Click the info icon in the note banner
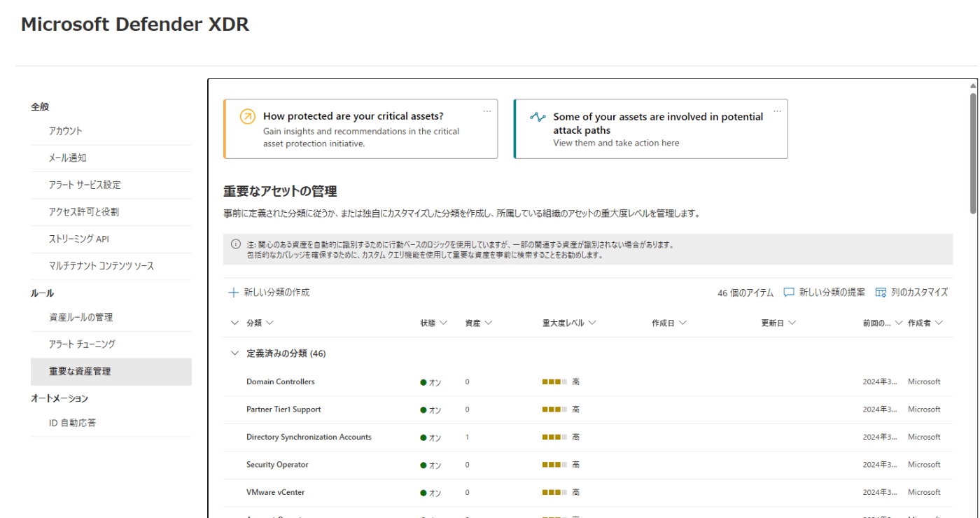The image size is (980, 518). (236, 244)
